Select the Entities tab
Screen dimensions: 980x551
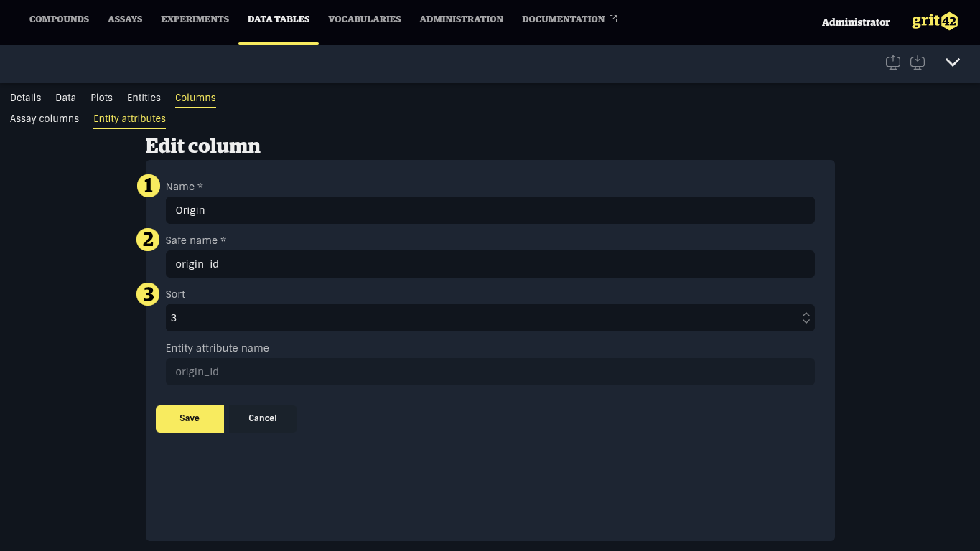pyautogui.click(x=144, y=98)
